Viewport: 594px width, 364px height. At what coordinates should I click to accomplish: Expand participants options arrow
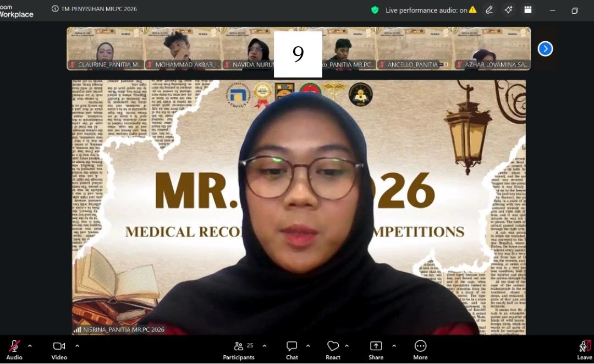tap(265, 346)
